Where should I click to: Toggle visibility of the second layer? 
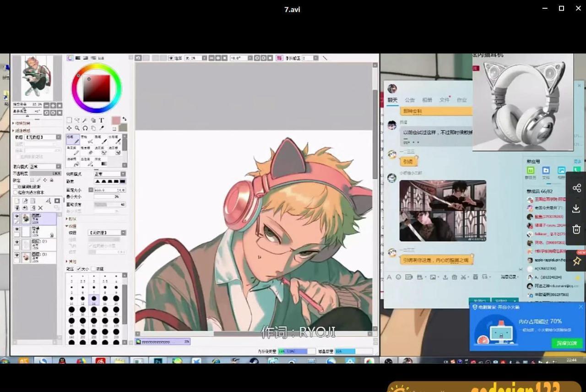click(x=17, y=229)
